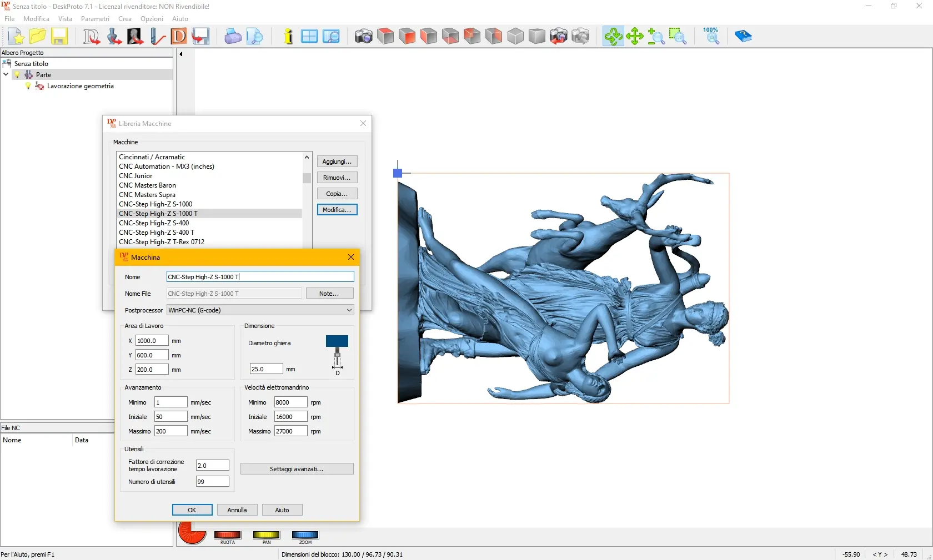Click the printer icon
The height and width of the screenshot is (560, 933).
point(233,36)
